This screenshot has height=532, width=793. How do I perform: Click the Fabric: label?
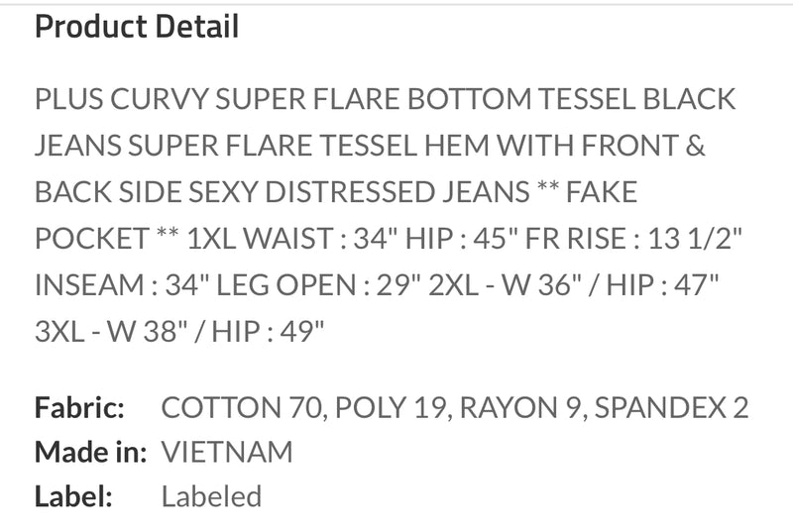[79, 407]
